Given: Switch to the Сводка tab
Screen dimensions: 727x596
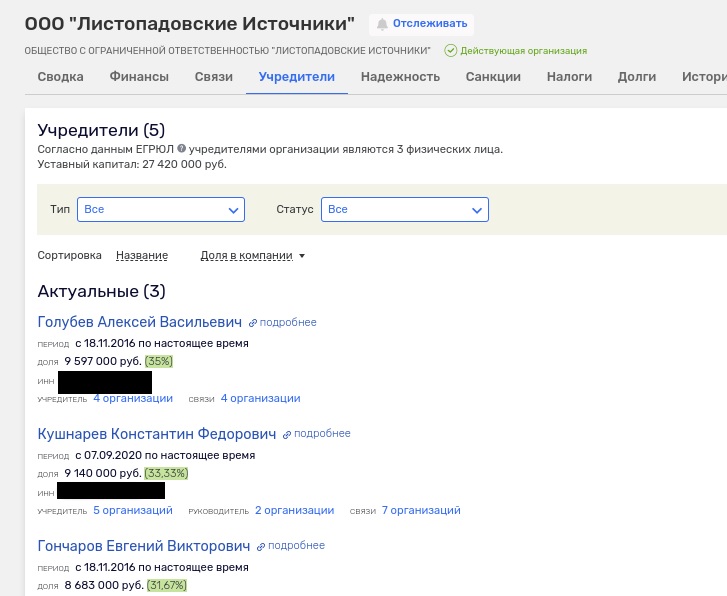Looking at the screenshot, I should tap(60, 77).
